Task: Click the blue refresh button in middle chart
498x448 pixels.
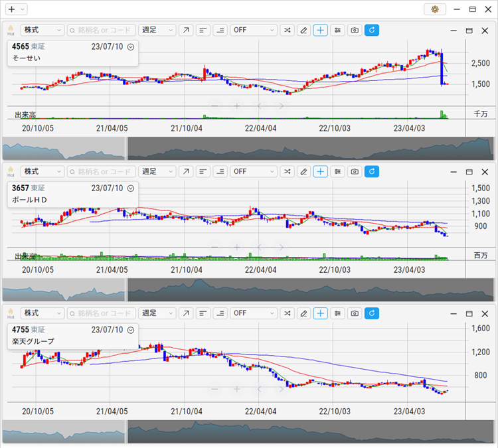Action: click(372, 172)
